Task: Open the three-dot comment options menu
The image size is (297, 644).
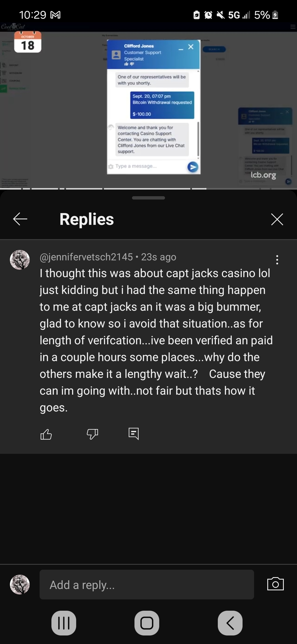Action: click(x=277, y=260)
